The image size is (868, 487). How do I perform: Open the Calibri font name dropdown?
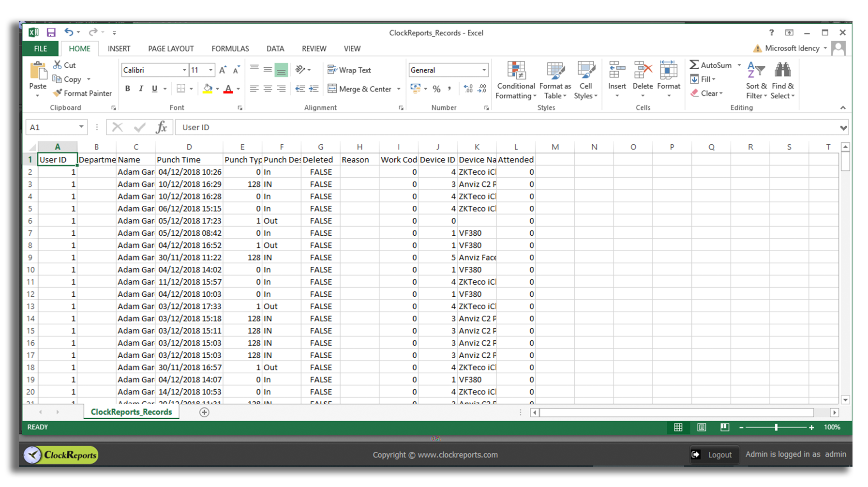184,70
